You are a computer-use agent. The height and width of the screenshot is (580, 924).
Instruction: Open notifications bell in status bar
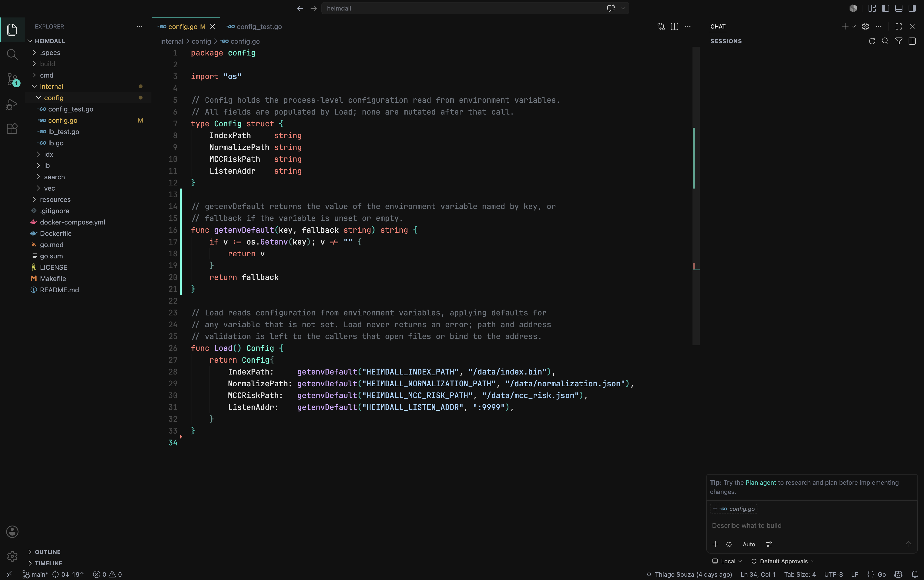click(915, 574)
